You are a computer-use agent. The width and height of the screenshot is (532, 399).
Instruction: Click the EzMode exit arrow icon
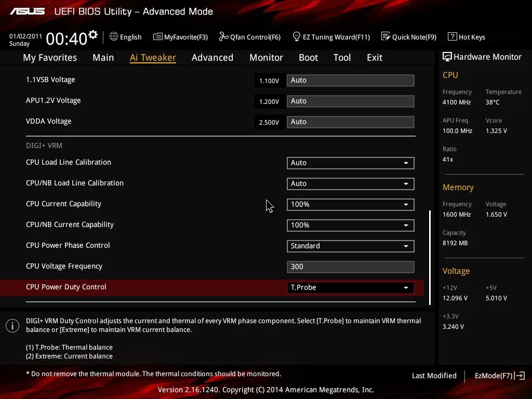click(520, 376)
